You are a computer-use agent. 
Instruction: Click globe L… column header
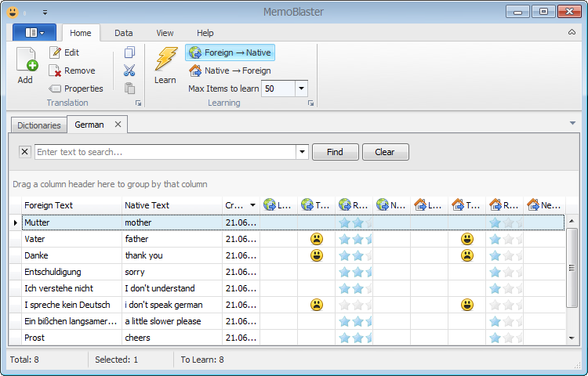pyautogui.click(x=278, y=205)
